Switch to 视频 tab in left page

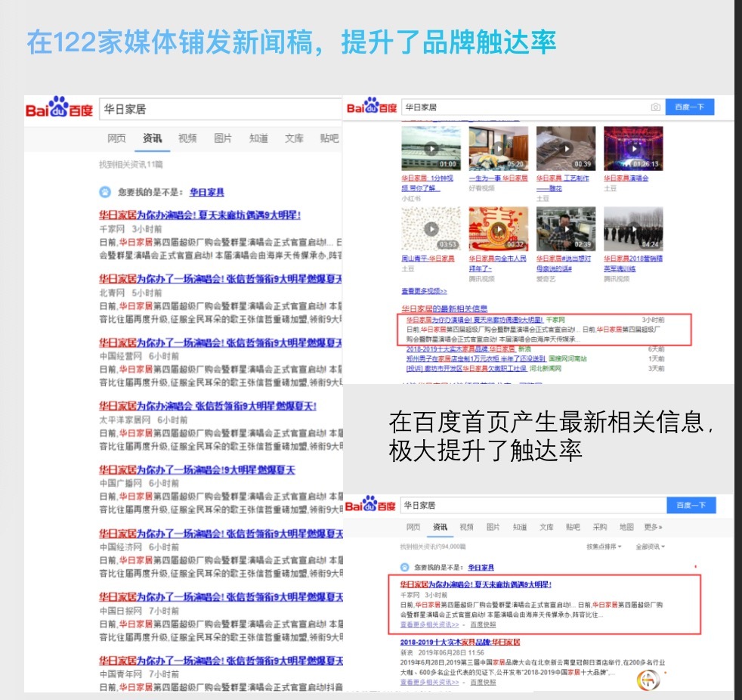[x=187, y=138]
